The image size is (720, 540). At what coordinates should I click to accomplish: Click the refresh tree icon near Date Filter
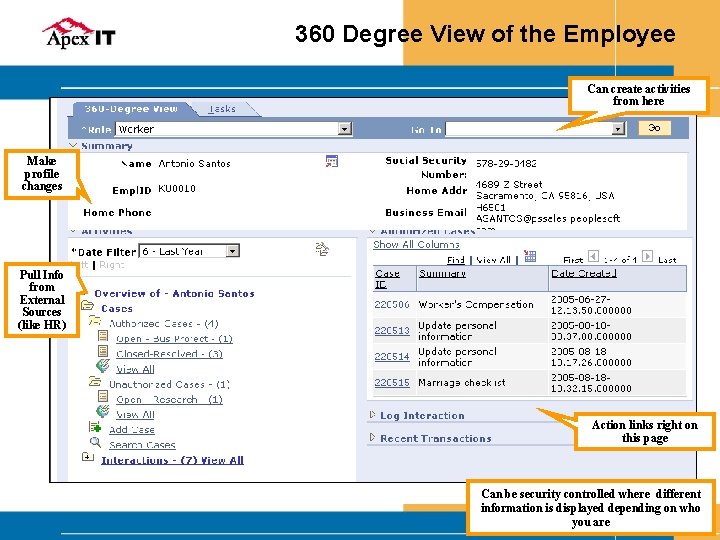[322, 249]
